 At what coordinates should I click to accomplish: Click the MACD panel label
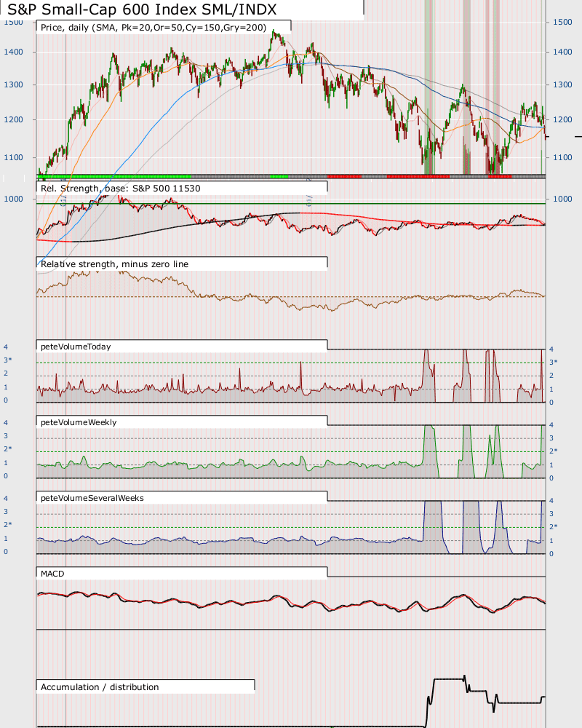(x=52, y=574)
